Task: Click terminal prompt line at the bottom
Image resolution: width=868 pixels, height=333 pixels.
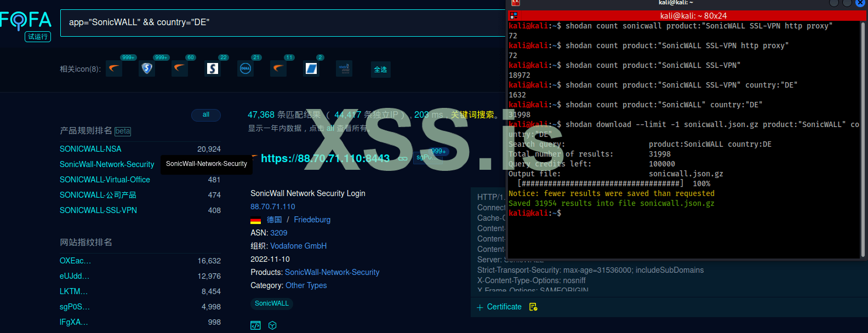Action: coord(535,213)
